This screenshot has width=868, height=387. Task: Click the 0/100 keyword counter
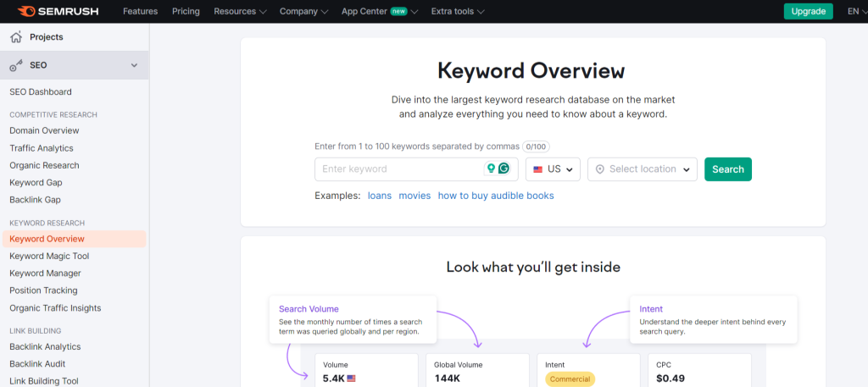tap(536, 147)
